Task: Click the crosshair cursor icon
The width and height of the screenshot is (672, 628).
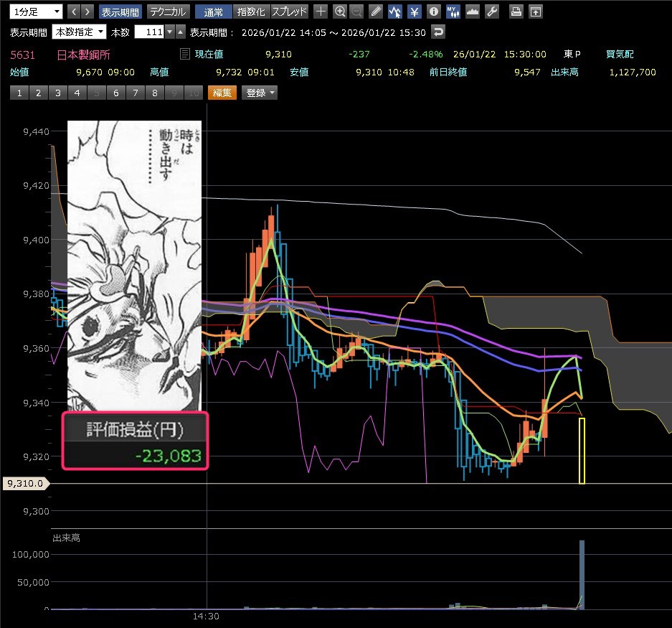Action: (321, 11)
